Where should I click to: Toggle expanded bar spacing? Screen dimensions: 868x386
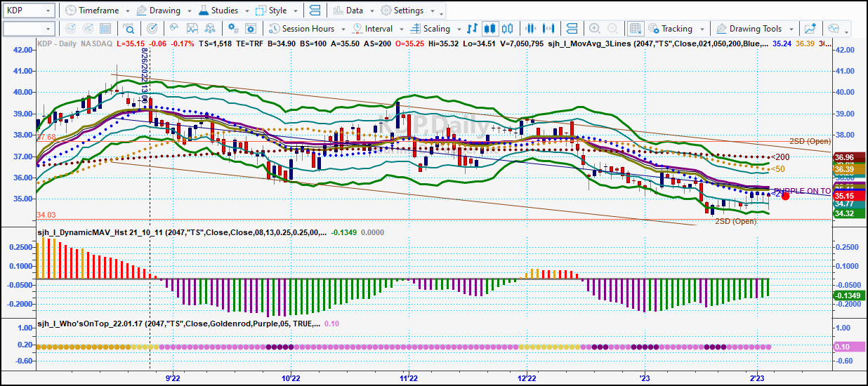[548, 29]
